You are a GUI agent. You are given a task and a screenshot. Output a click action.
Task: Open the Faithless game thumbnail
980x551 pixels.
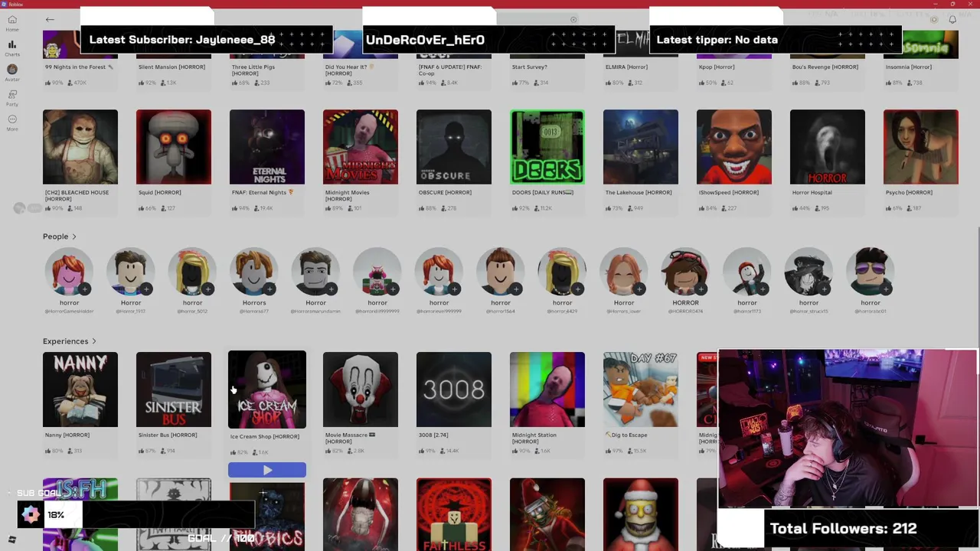click(454, 514)
